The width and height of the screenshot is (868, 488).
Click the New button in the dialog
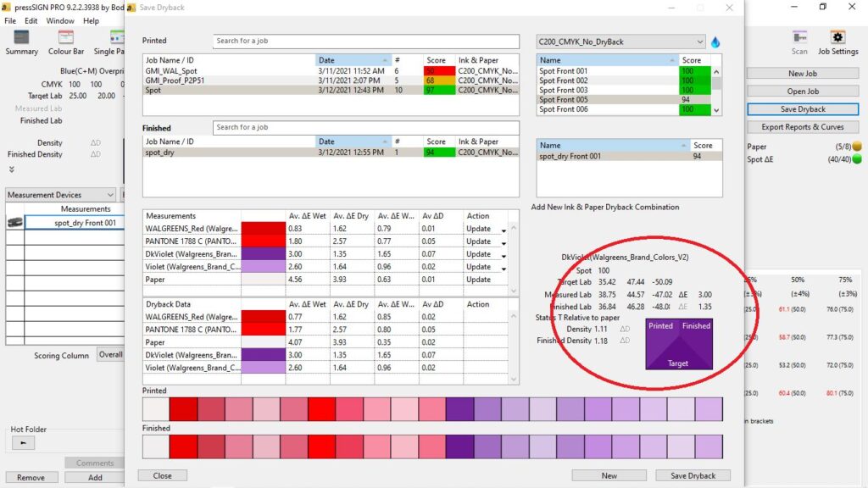point(609,475)
